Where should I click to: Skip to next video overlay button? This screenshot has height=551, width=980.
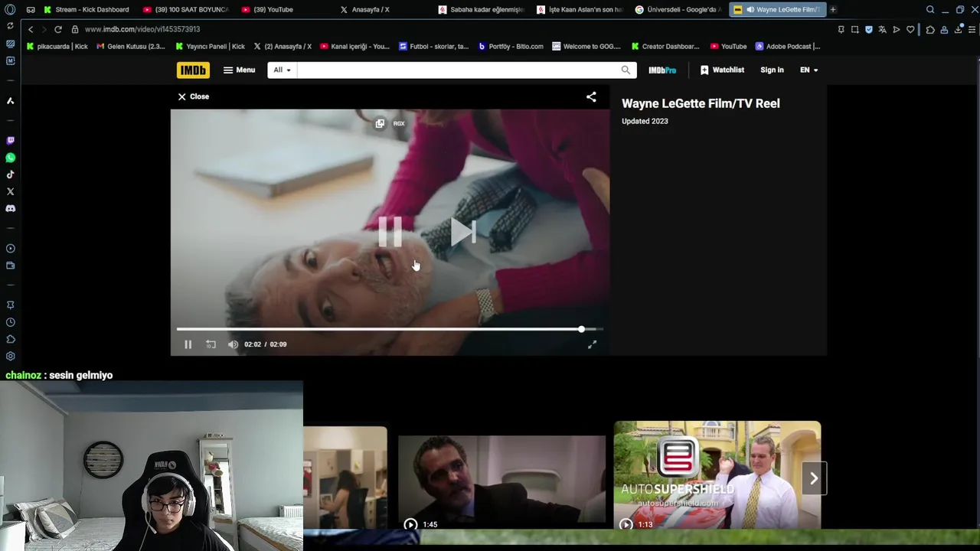coord(463,232)
